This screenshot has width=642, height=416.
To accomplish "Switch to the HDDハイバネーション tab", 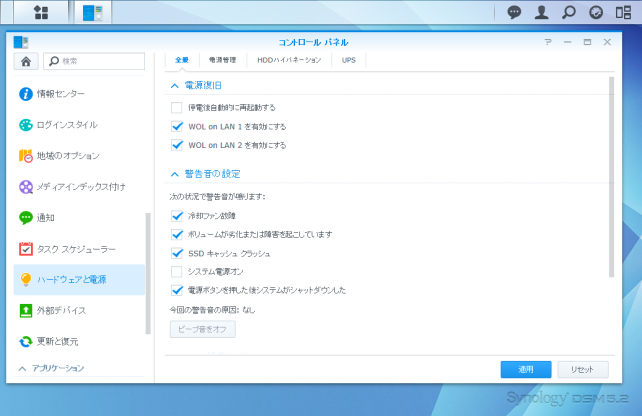I will click(289, 60).
